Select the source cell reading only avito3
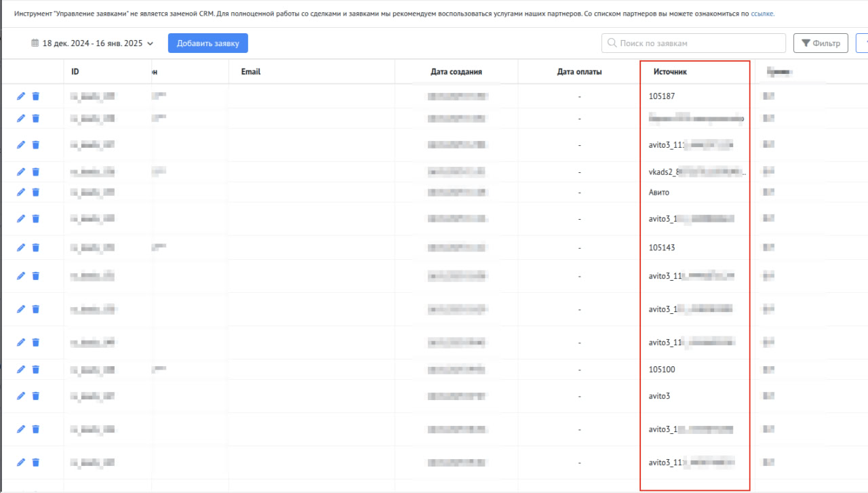The width and height of the screenshot is (868, 493). point(660,396)
